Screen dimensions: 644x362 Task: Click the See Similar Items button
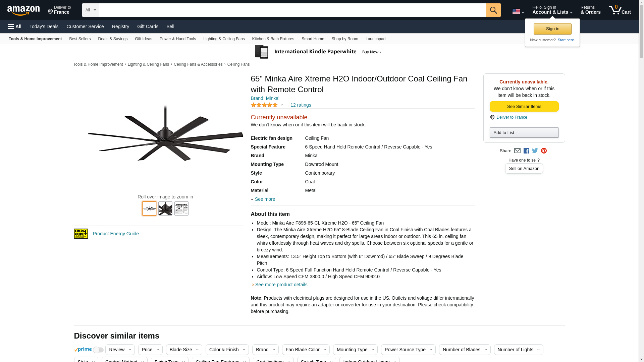tap(524, 106)
